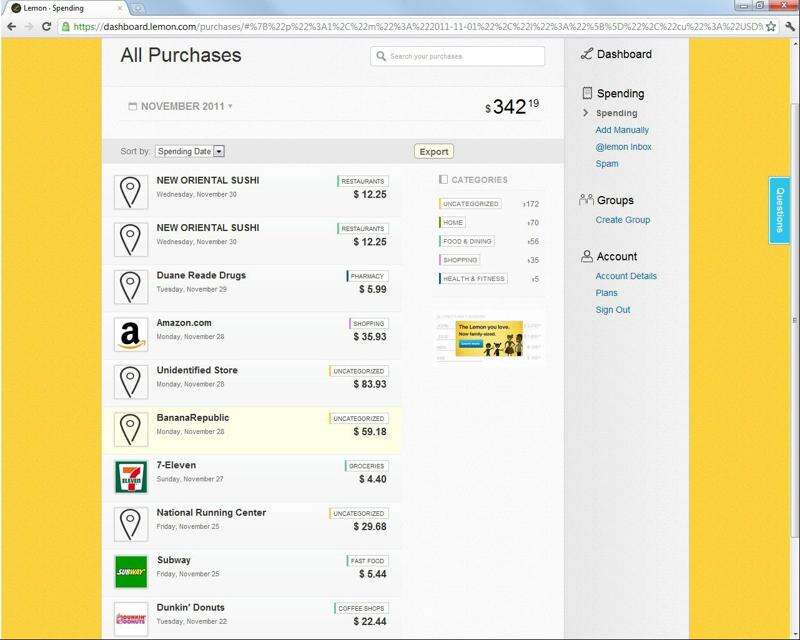Go back using the browser back arrow
This screenshot has width=800, height=640.
[x=11, y=27]
